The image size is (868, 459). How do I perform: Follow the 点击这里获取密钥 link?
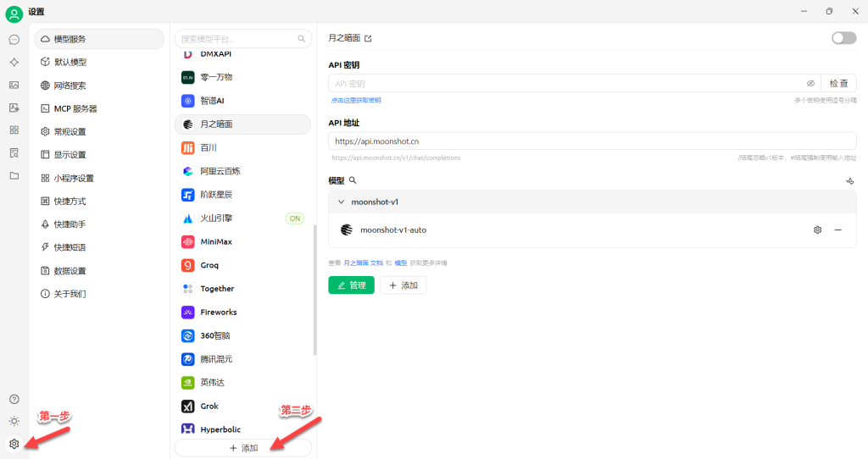coord(356,100)
